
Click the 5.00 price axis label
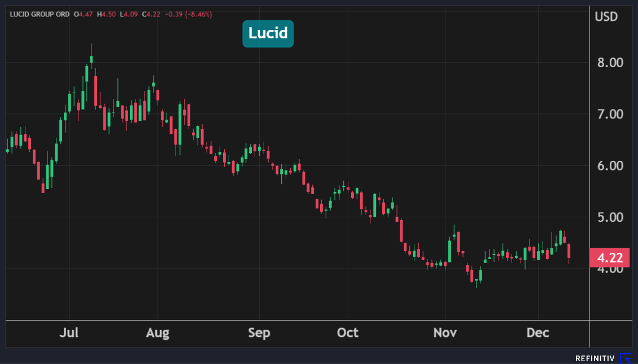(609, 217)
